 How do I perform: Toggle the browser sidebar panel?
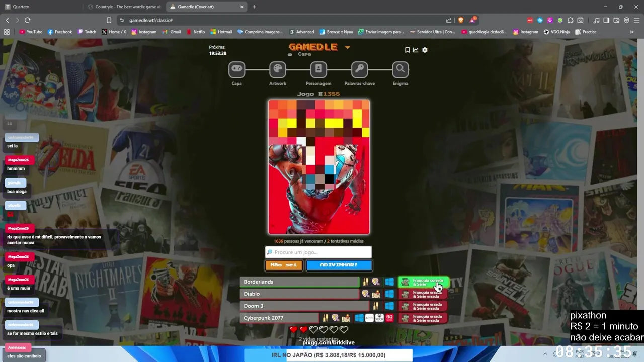click(x=606, y=20)
